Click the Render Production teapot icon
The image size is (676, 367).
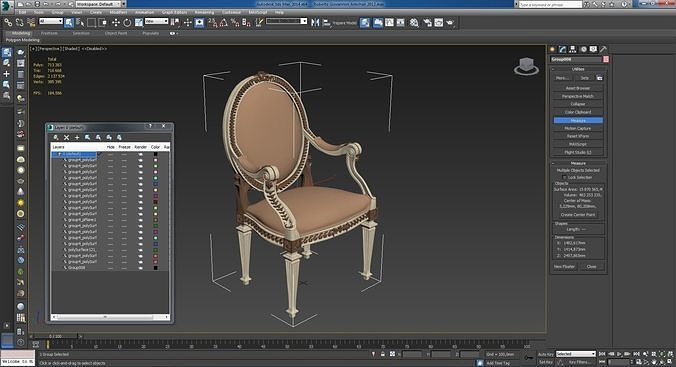(451, 22)
